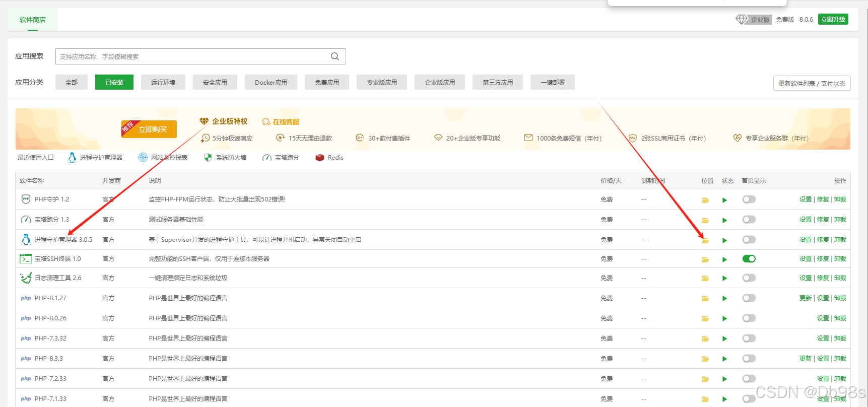Screen dimensions: 868x407
Task: Select the 安全应用 category filter
Action: pyautogui.click(x=215, y=82)
